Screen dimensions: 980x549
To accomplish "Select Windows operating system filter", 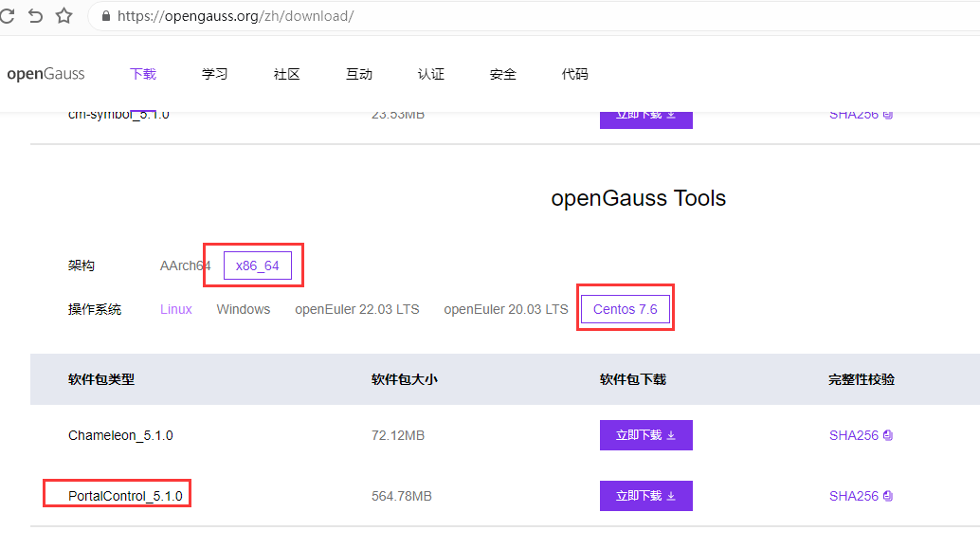I will click(243, 309).
